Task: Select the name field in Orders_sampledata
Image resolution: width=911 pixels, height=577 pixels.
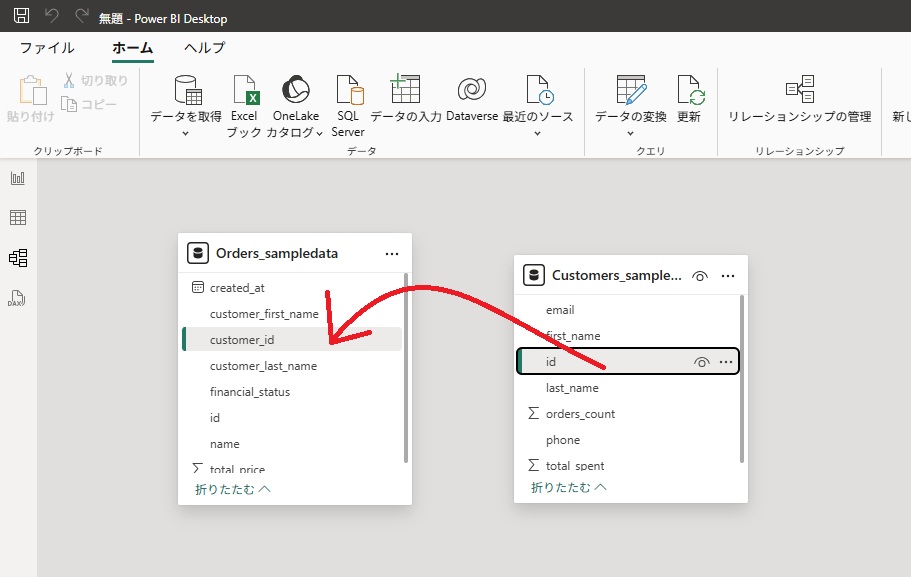Action: pyautogui.click(x=292, y=444)
